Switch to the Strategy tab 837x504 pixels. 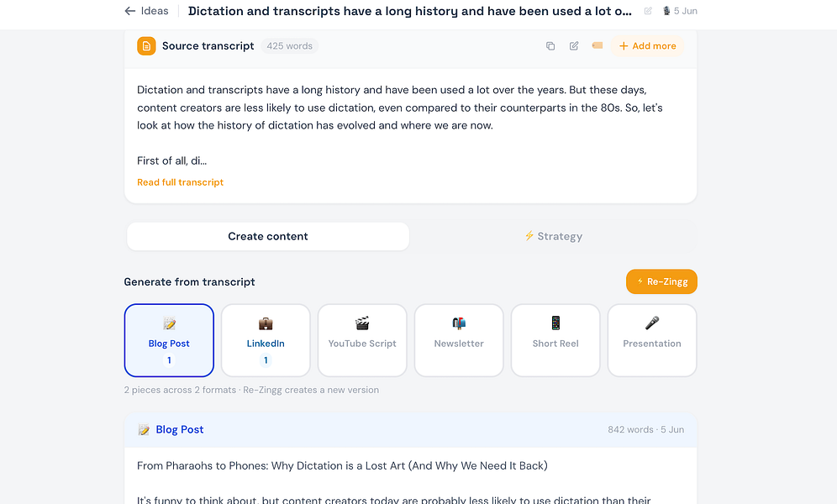tap(553, 236)
